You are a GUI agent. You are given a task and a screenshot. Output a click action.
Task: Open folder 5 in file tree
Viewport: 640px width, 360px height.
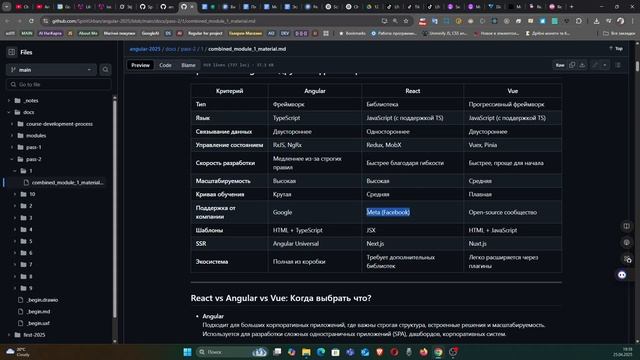pyautogui.click(x=30, y=241)
